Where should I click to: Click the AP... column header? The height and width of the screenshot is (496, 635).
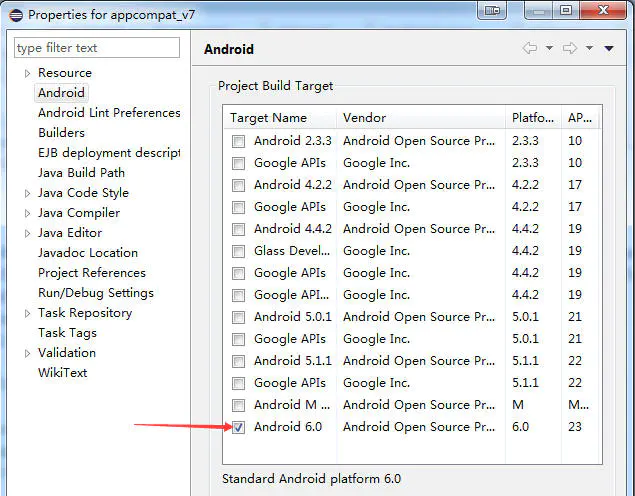tap(580, 118)
